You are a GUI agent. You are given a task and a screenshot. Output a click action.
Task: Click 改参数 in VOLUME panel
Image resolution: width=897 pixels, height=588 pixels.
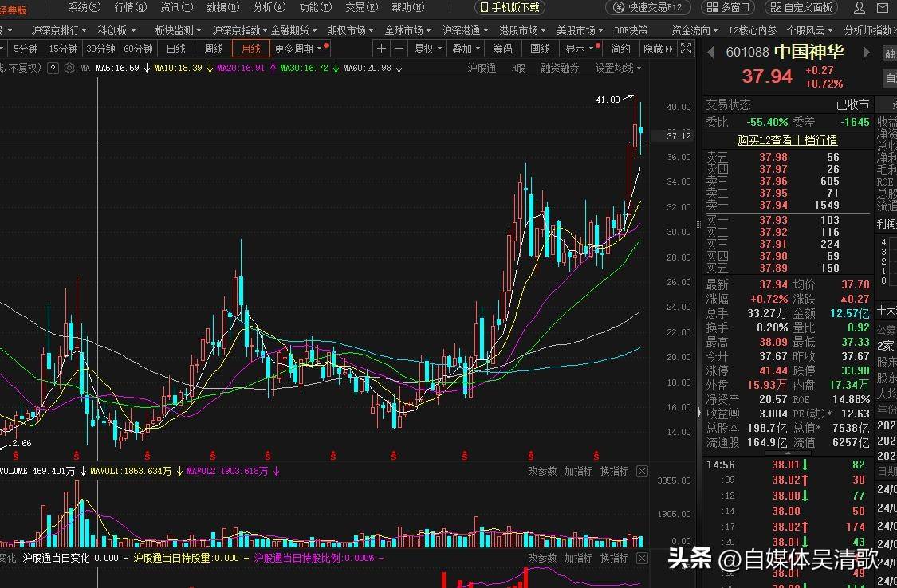(x=541, y=472)
